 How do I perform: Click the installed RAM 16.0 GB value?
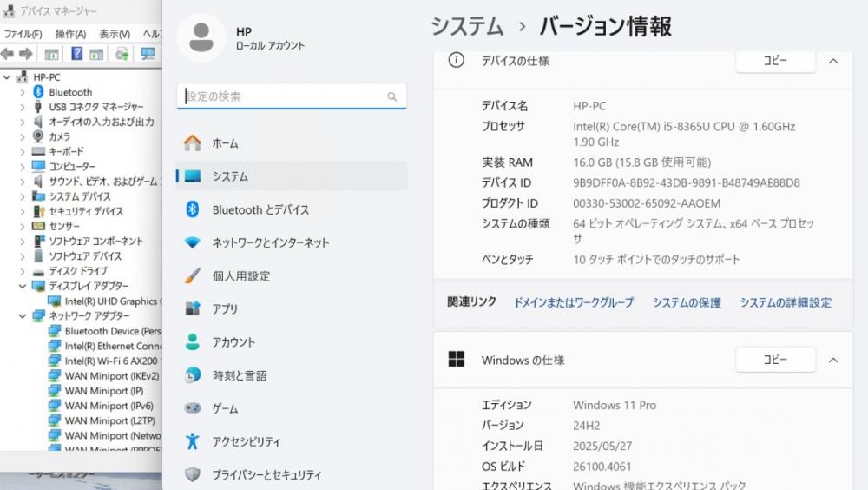click(x=641, y=162)
